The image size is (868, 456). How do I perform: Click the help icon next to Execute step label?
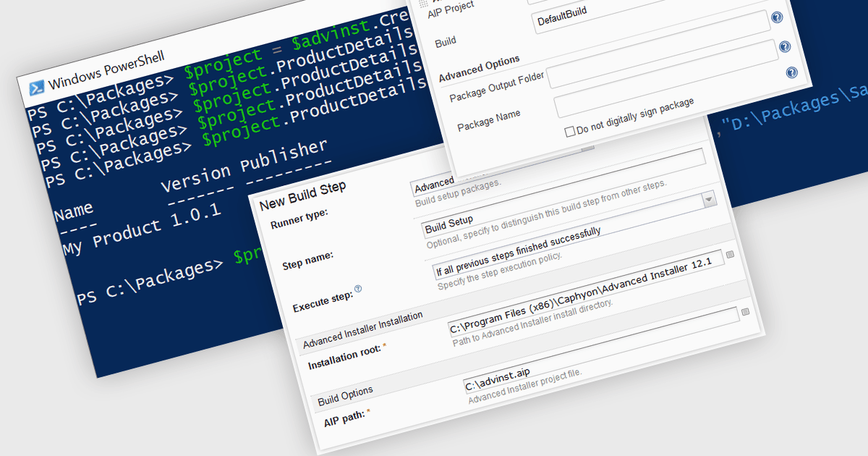click(358, 289)
